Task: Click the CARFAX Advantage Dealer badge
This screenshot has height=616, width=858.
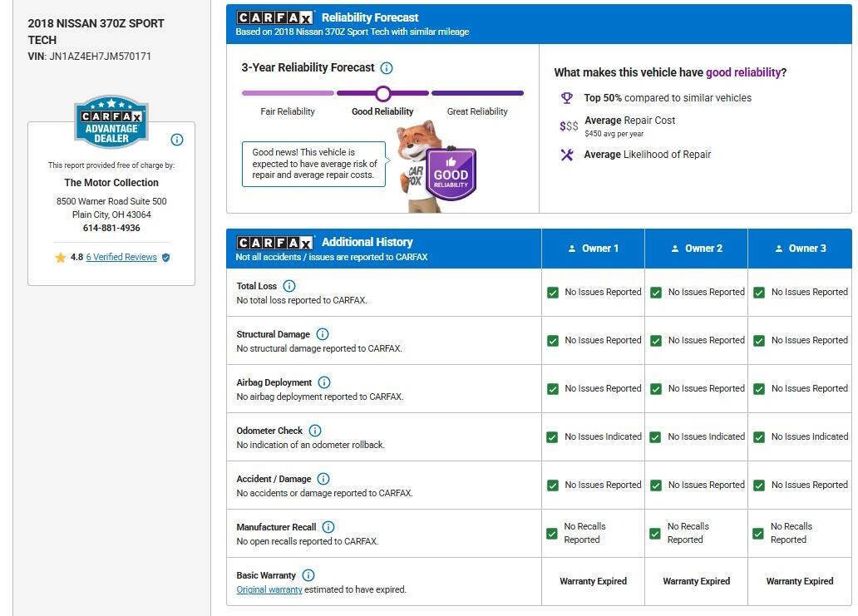Action: coord(111,121)
